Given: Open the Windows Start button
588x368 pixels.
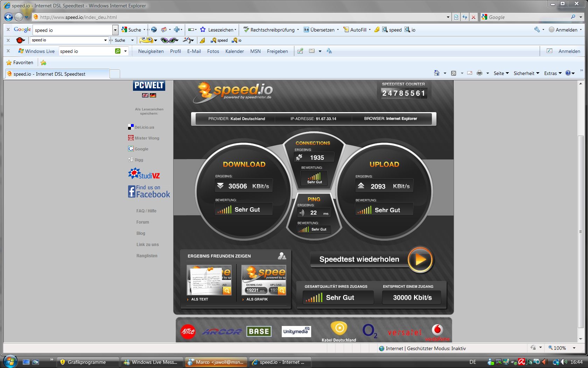Looking at the screenshot, I should [10, 361].
